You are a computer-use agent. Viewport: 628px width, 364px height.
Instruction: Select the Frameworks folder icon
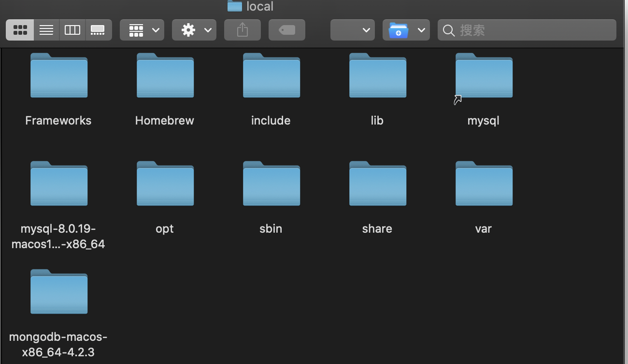pos(59,75)
